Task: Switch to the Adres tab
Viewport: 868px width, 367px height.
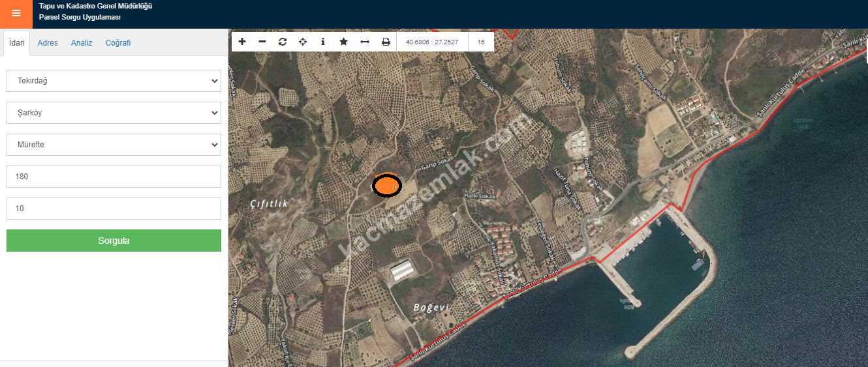Action: click(x=48, y=43)
